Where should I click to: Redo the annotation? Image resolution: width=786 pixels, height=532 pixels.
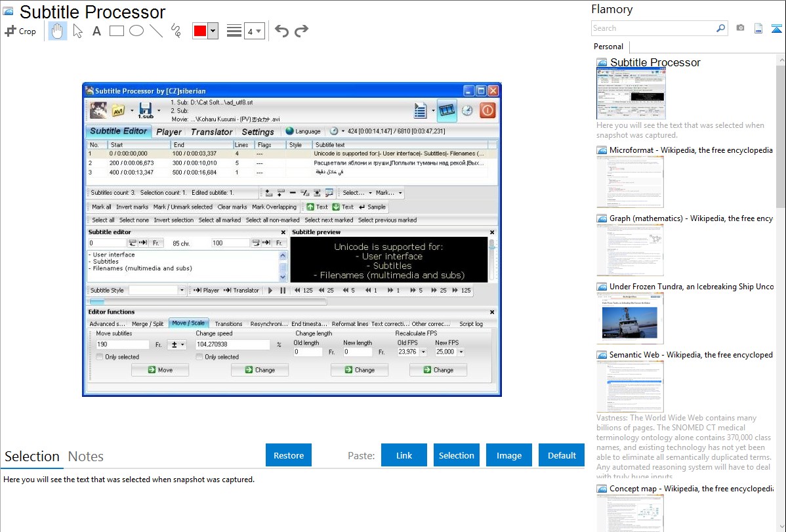tap(301, 31)
